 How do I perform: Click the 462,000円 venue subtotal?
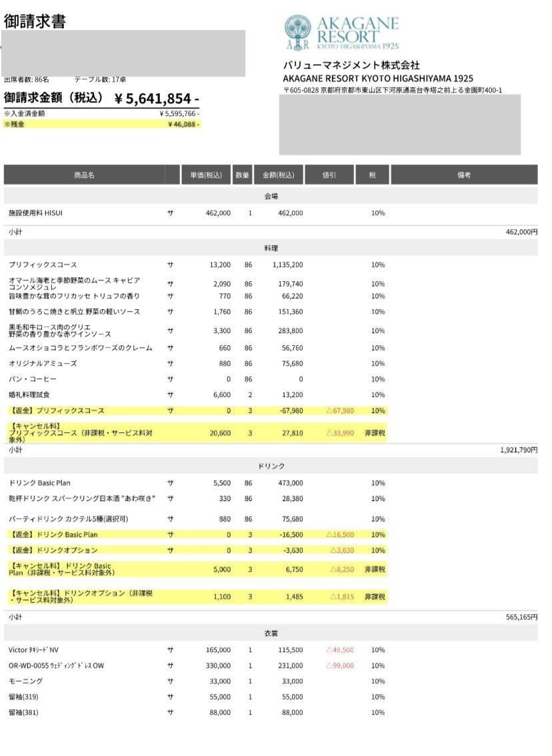[x=521, y=232]
